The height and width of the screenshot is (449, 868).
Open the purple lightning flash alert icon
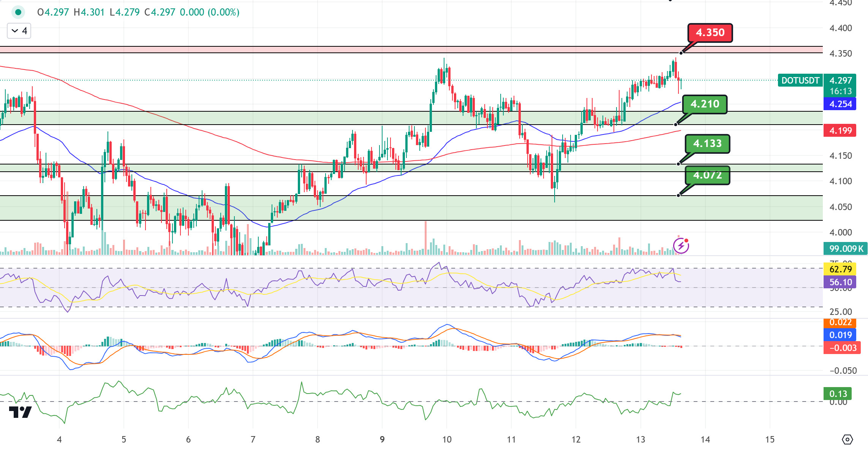[681, 246]
